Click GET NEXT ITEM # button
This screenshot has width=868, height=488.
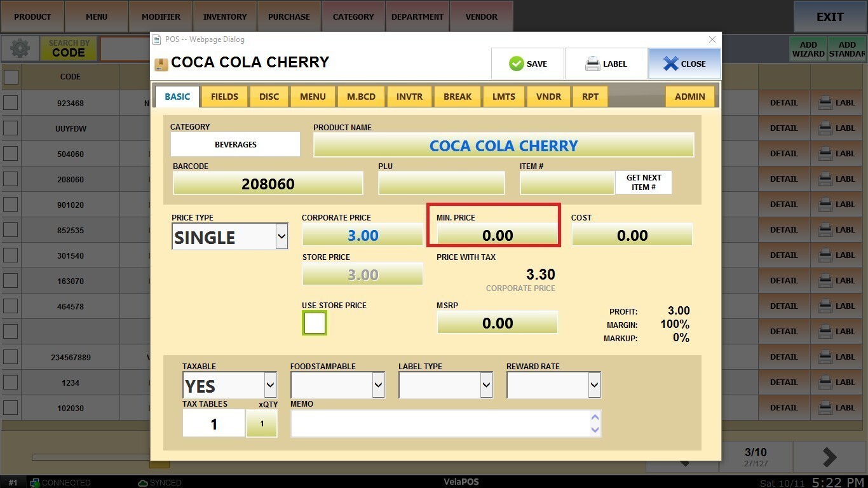[644, 182]
